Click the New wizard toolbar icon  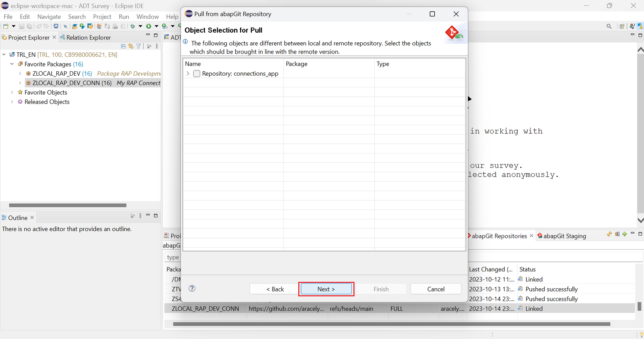pos(6,26)
